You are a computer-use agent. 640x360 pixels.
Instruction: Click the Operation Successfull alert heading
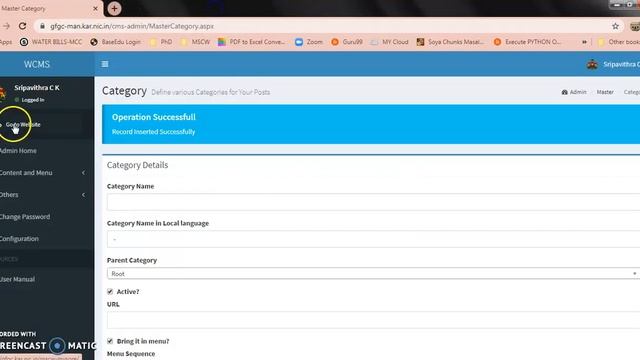click(153, 117)
